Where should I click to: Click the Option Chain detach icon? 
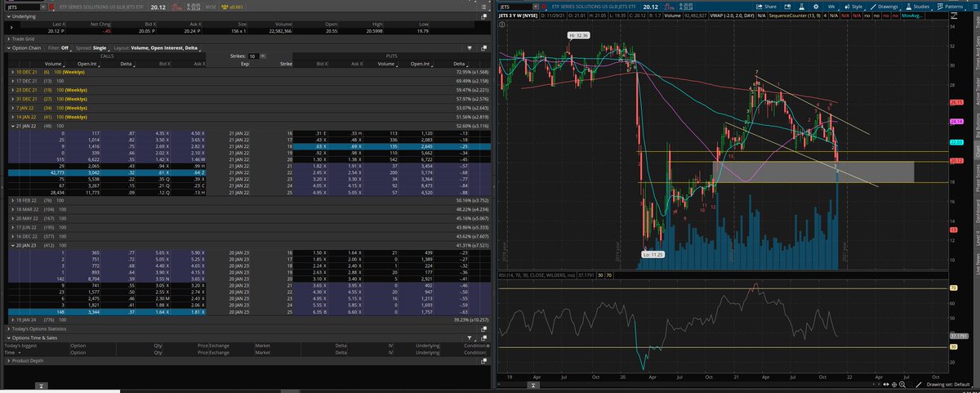click(x=483, y=48)
